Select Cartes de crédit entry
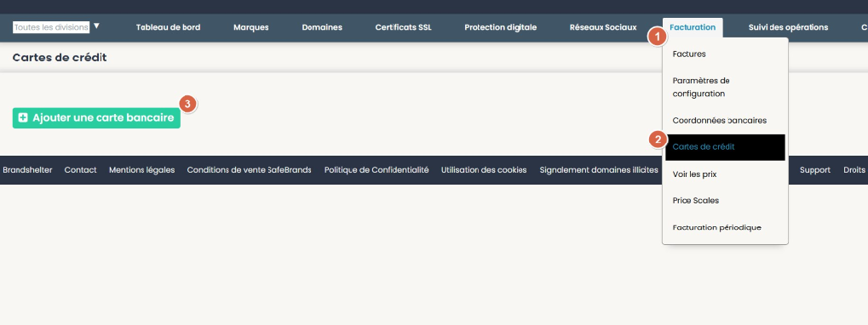The image size is (868, 325). [725, 147]
